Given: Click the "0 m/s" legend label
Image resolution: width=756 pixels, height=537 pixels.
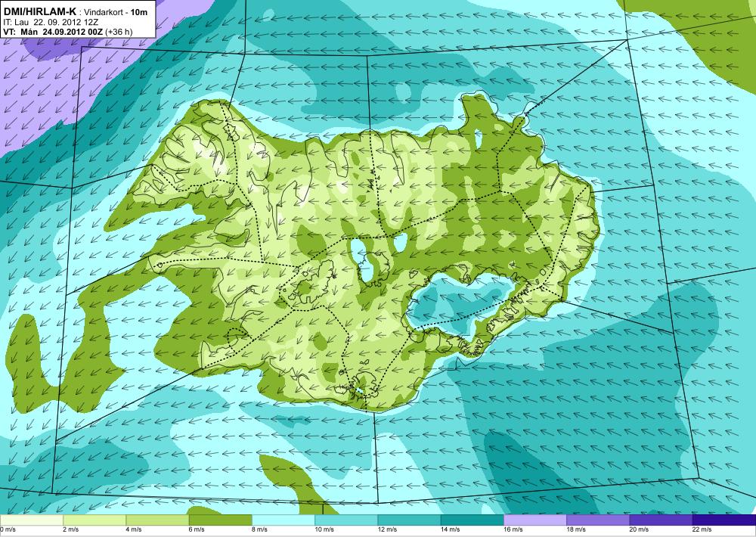Looking at the screenshot, I should [8, 529].
